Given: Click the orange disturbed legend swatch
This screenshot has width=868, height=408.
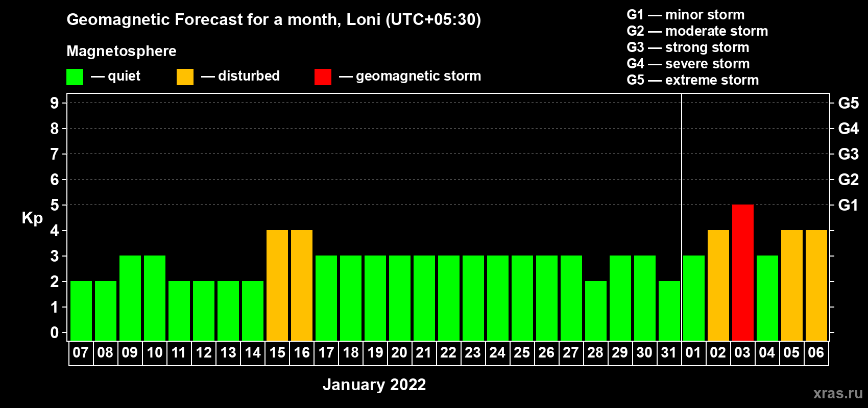Looking at the screenshot, I should click(x=185, y=77).
